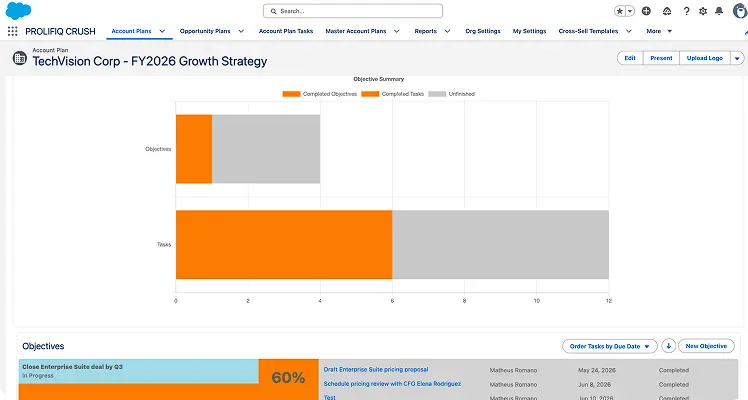Toggle Completed Objectives legend series
This screenshot has width=748, height=400.
coord(320,94)
